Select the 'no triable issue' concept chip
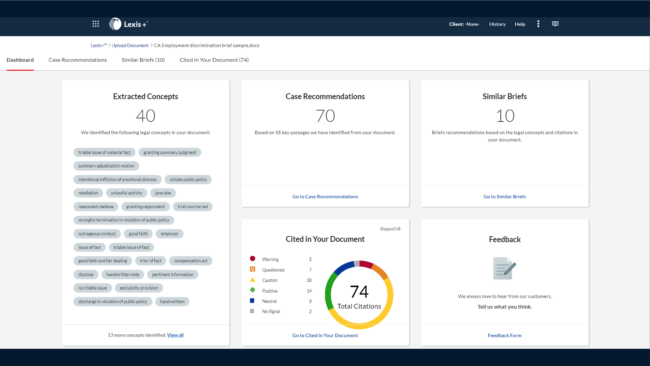Screen dimensions: 650x366 pos(92,288)
